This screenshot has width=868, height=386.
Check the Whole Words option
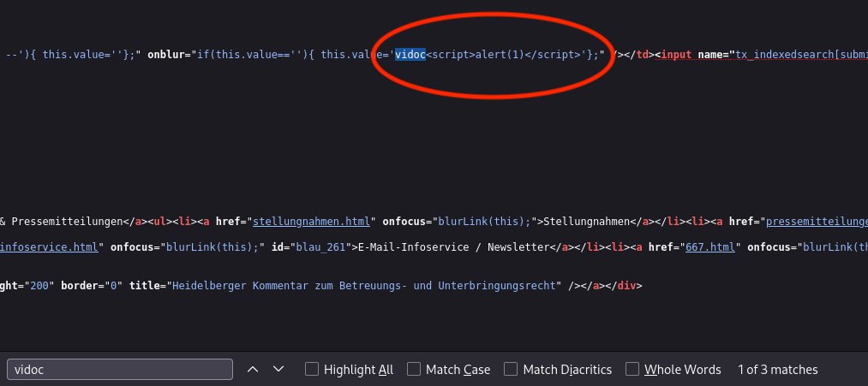[x=632, y=370]
